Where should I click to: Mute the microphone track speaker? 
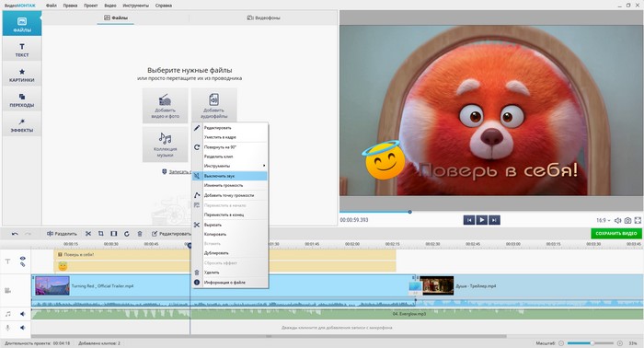click(23, 328)
